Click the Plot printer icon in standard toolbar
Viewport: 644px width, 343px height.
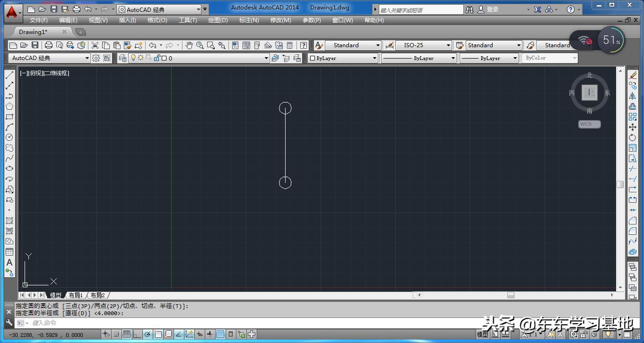[48, 45]
